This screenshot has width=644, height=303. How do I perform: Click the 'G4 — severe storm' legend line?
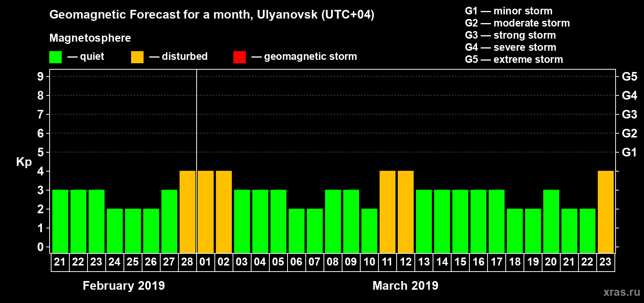510,47
